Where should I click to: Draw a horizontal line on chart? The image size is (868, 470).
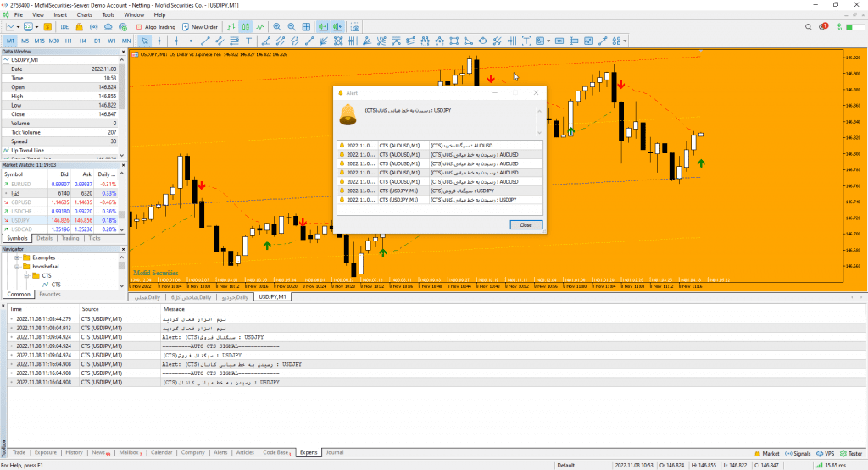191,41
